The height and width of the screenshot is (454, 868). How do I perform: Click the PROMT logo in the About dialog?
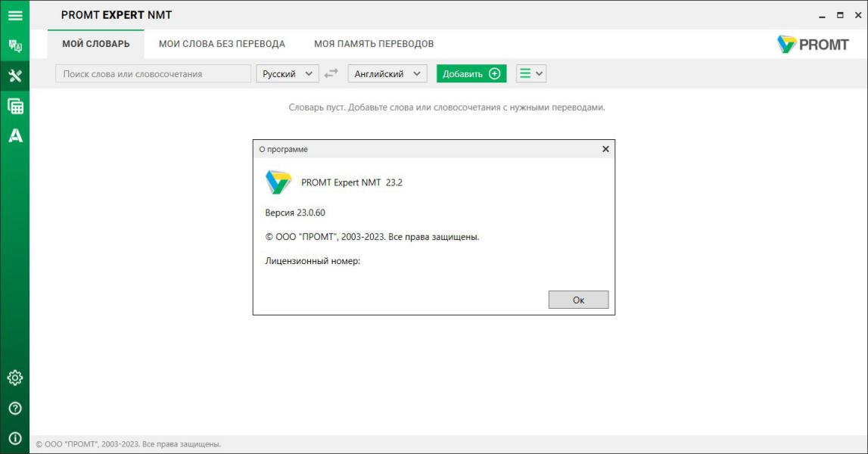[278, 182]
